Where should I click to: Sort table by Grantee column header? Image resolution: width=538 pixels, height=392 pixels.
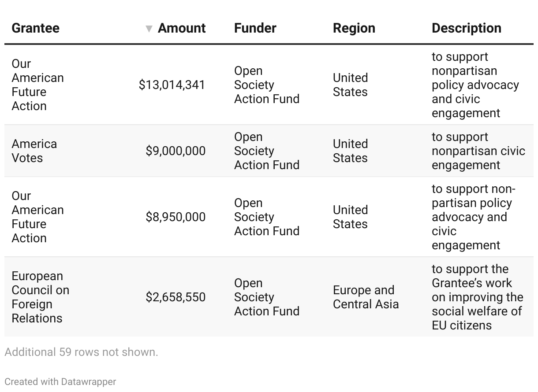coord(35,28)
